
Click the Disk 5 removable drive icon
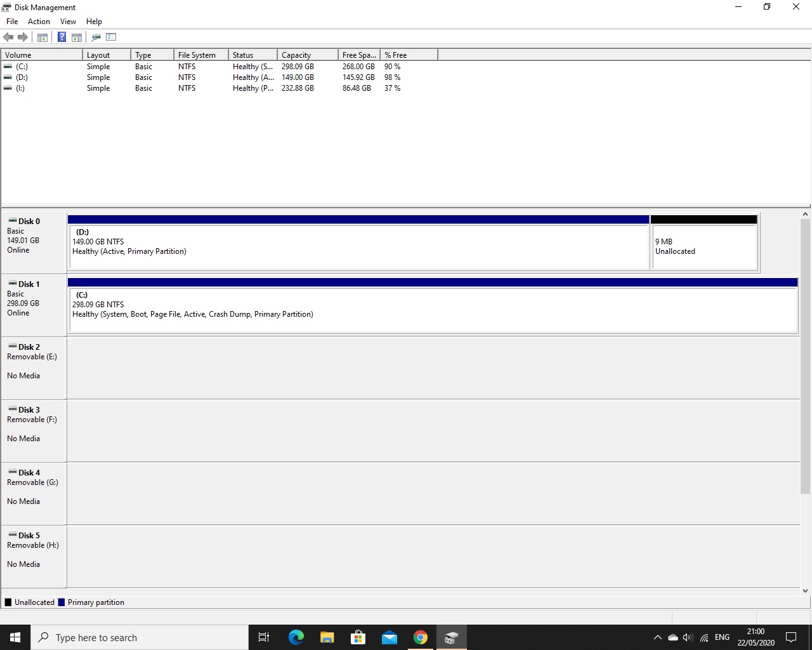click(x=12, y=534)
